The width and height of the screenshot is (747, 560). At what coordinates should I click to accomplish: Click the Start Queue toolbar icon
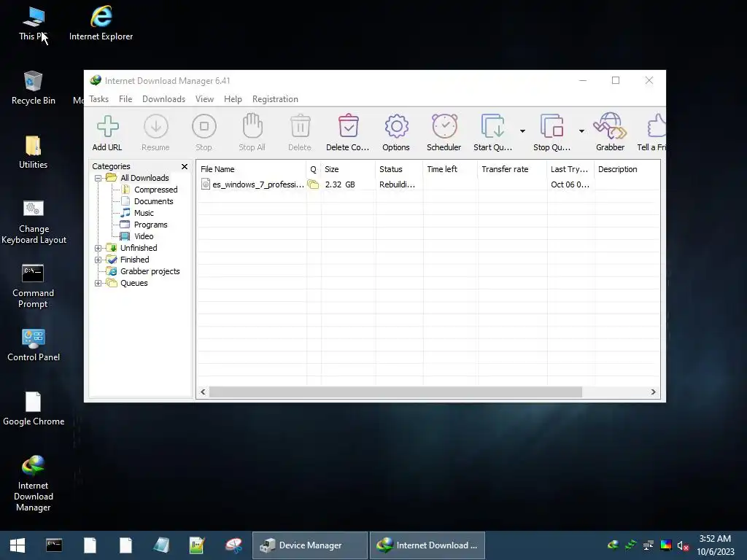492,126
